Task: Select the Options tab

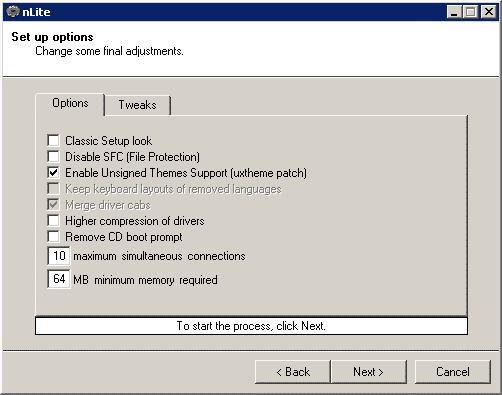Action: 70,103
